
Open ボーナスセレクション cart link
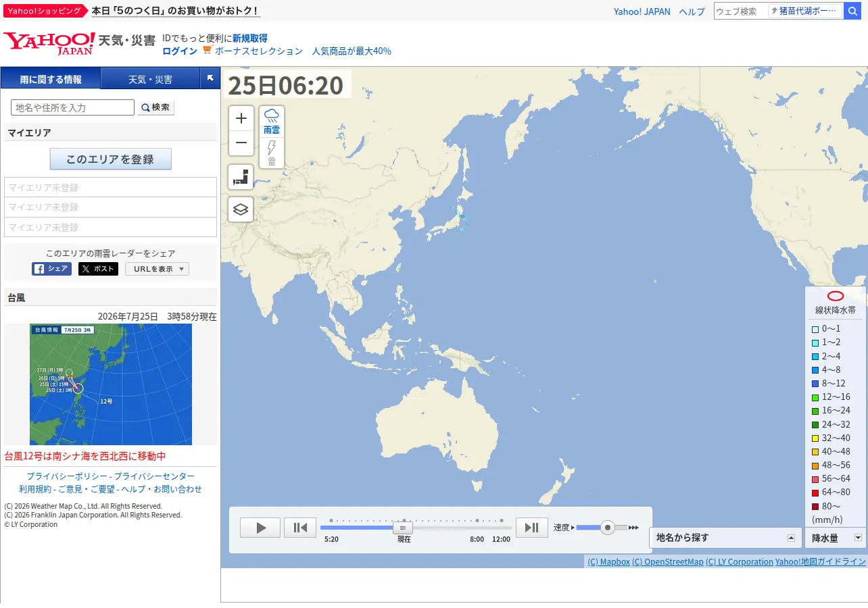[259, 51]
